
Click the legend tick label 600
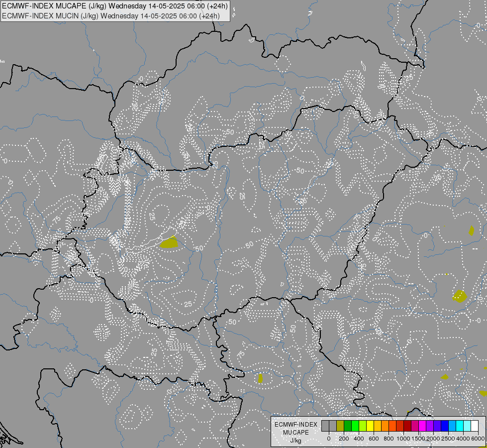[x=374, y=439]
